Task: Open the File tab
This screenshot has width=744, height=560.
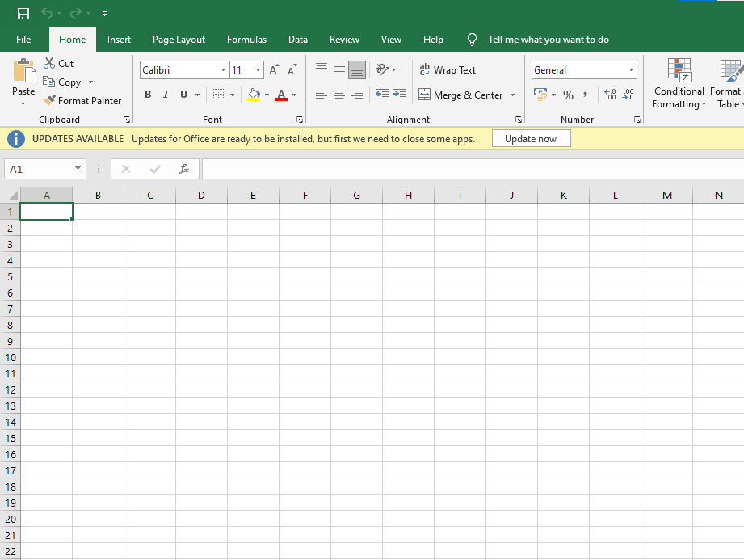Action: [x=23, y=40]
